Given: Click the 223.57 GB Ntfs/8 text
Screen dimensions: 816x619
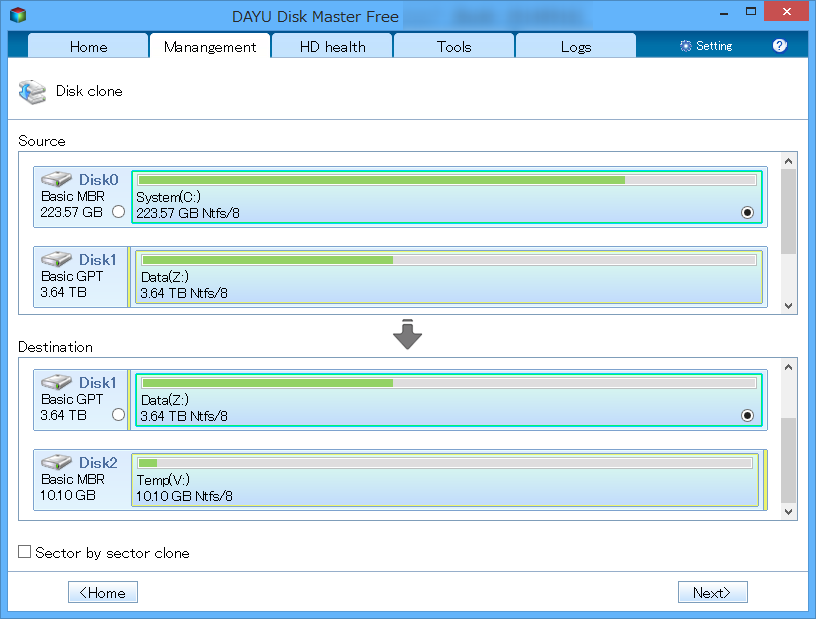Looking at the screenshot, I should pyautogui.click(x=188, y=213).
